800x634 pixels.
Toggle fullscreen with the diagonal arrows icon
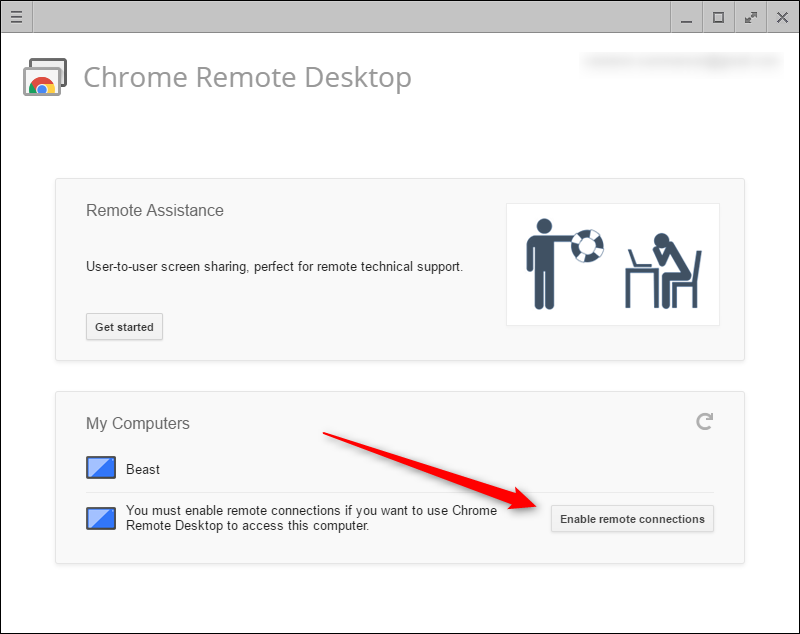pos(750,17)
